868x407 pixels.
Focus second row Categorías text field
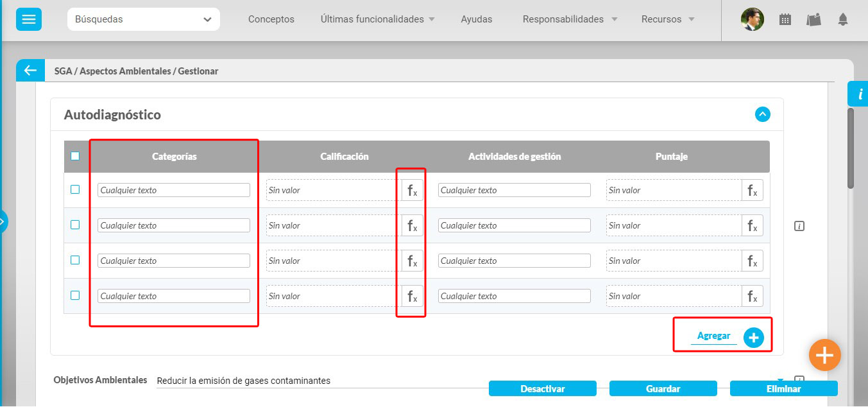pyautogui.click(x=174, y=225)
